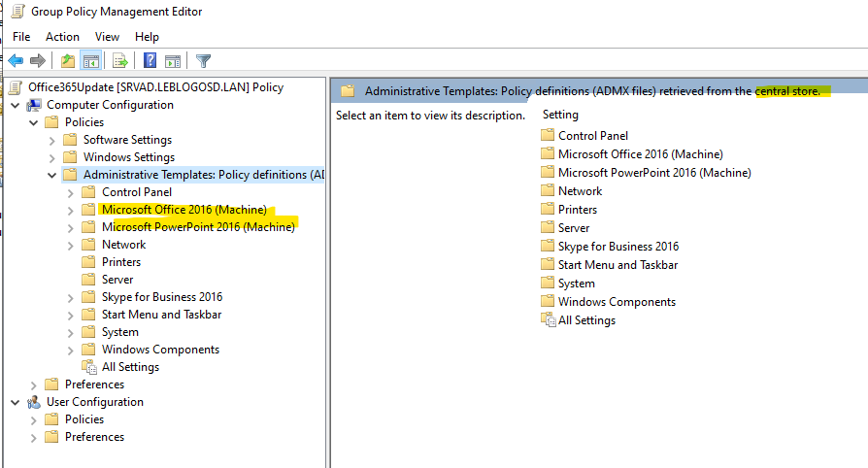Click the User Configuration user icon

(34, 402)
